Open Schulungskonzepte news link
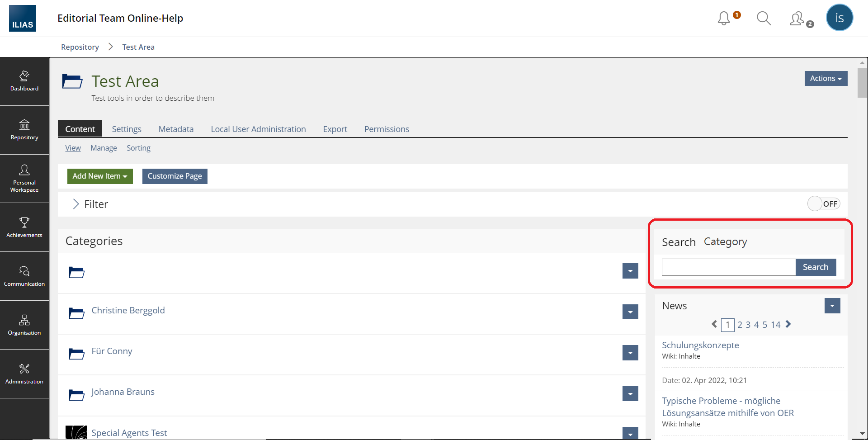Viewport: 868px width, 440px height. pos(700,345)
